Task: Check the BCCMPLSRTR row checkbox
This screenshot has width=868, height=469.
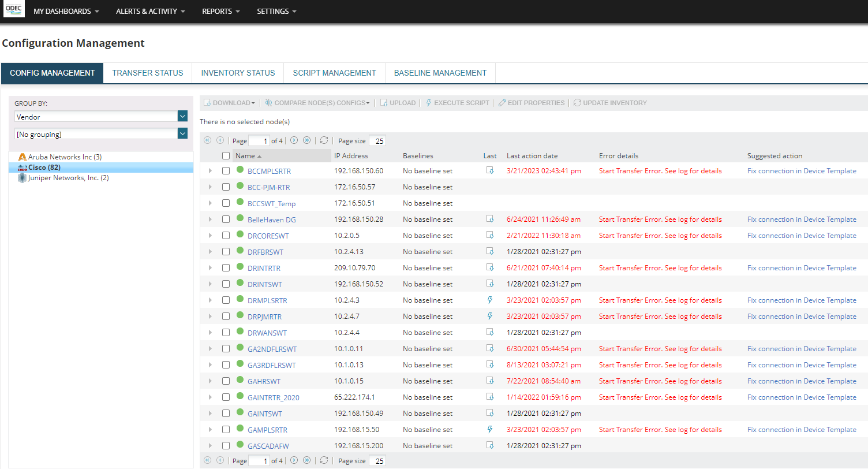Action: point(226,170)
